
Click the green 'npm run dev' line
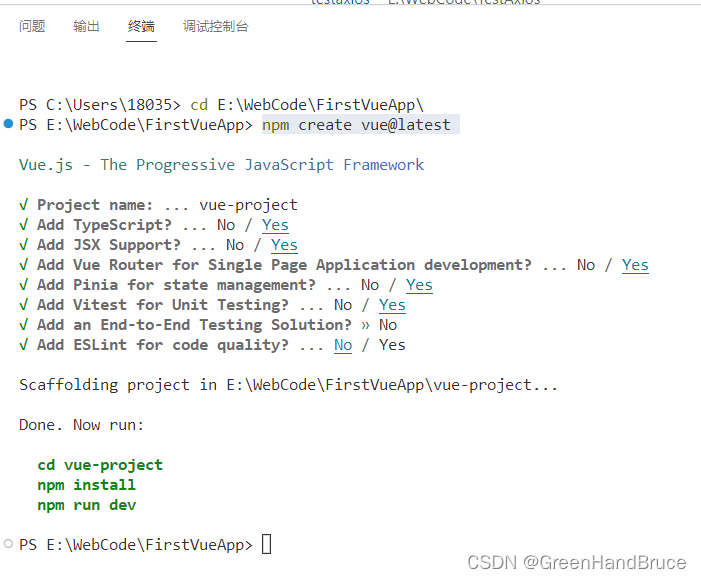click(x=87, y=505)
